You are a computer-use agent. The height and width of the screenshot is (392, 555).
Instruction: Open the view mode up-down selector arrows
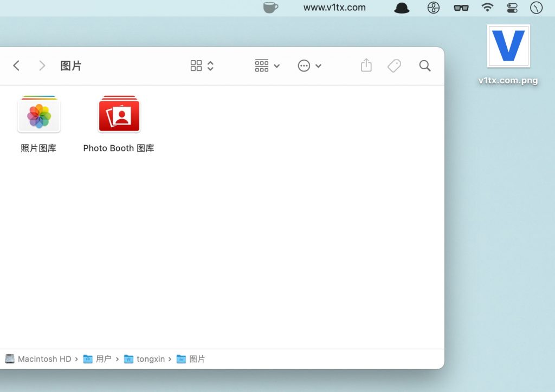click(x=211, y=66)
